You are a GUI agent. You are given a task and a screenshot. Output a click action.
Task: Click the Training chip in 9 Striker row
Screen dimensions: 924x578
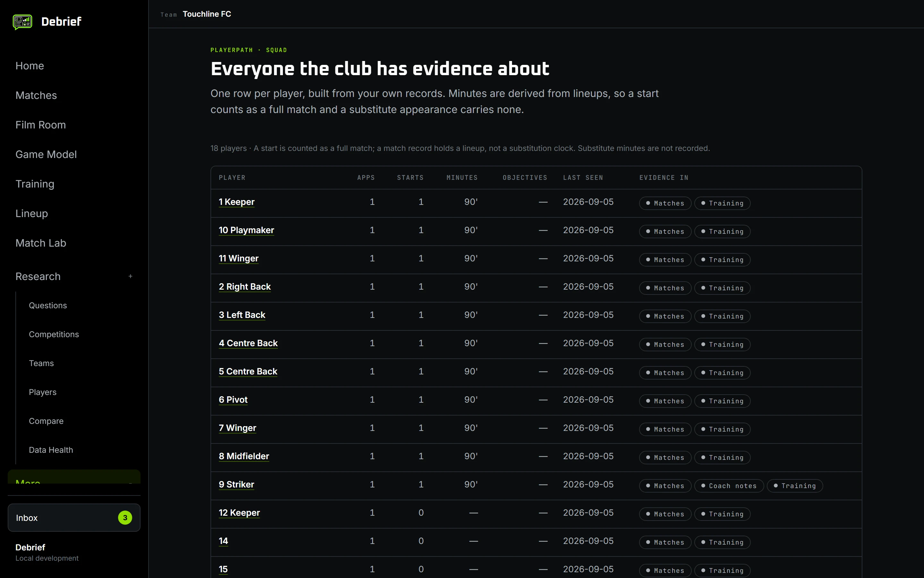[x=795, y=486]
